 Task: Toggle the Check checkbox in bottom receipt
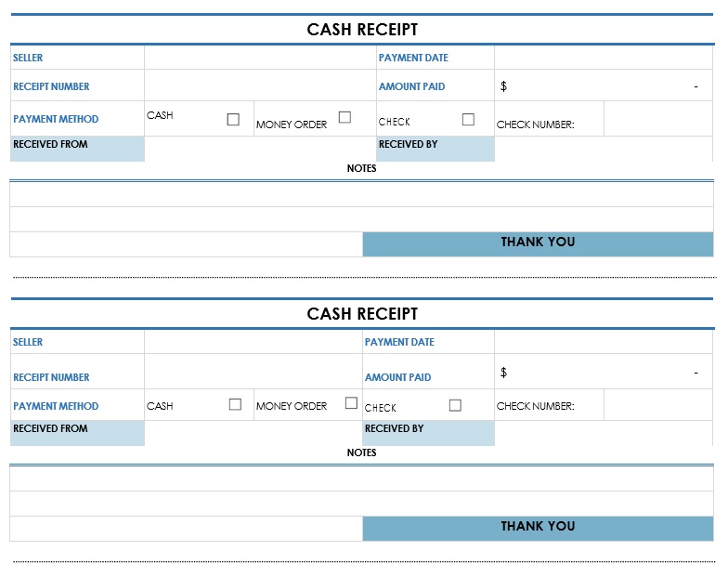455,405
